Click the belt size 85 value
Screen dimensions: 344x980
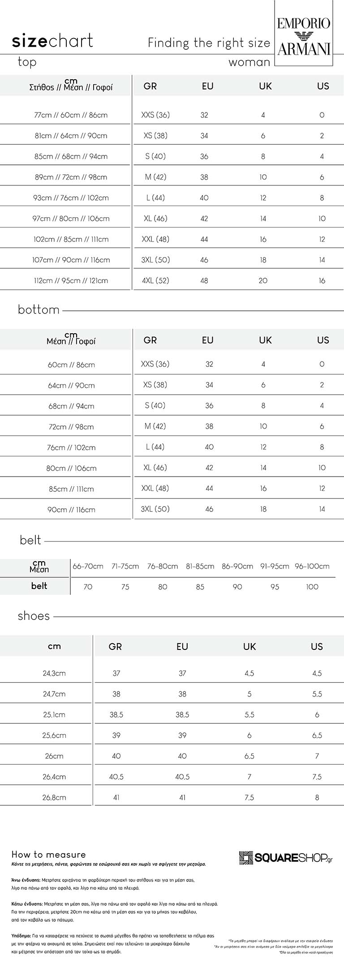tap(200, 587)
